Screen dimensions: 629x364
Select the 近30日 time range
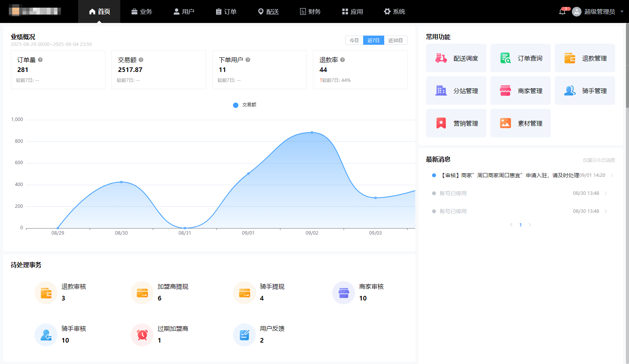point(395,40)
